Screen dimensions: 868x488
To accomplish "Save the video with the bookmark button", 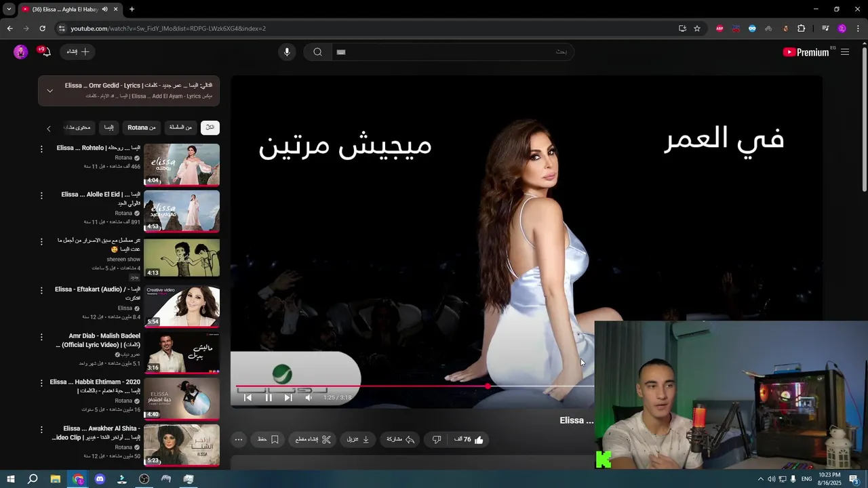I will coord(269,439).
